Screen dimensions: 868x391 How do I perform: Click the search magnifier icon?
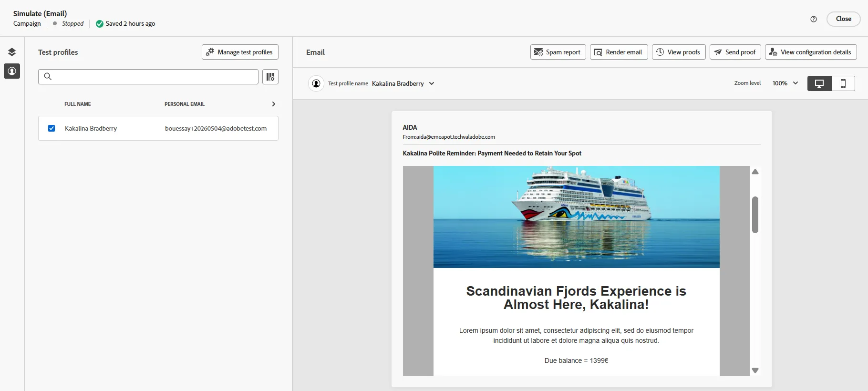pyautogui.click(x=48, y=76)
